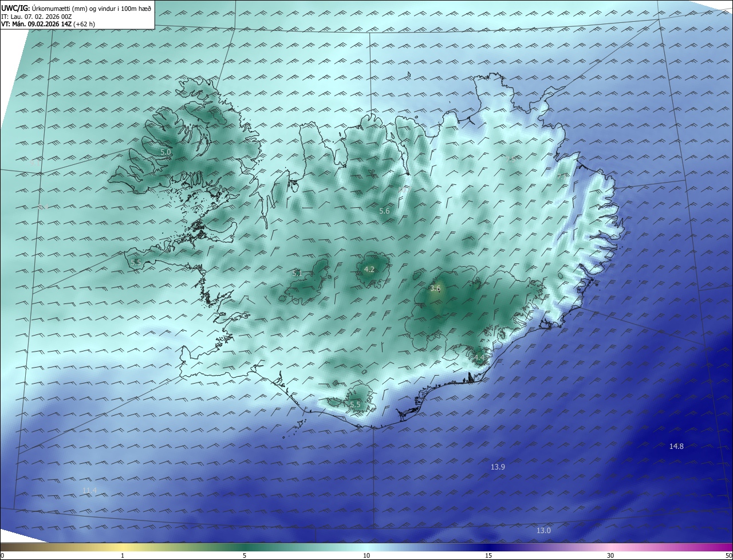Select the 3.6 value on the large glacier

[x=435, y=289]
